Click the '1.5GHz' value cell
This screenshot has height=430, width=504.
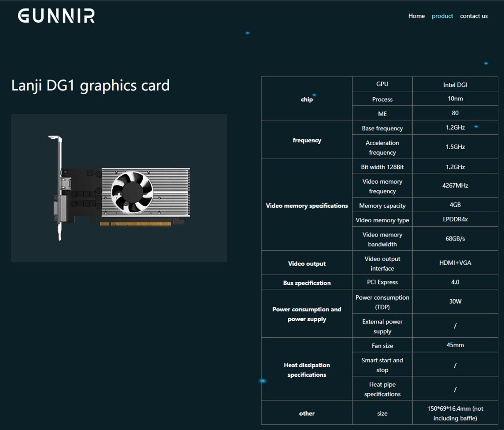coord(455,147)
